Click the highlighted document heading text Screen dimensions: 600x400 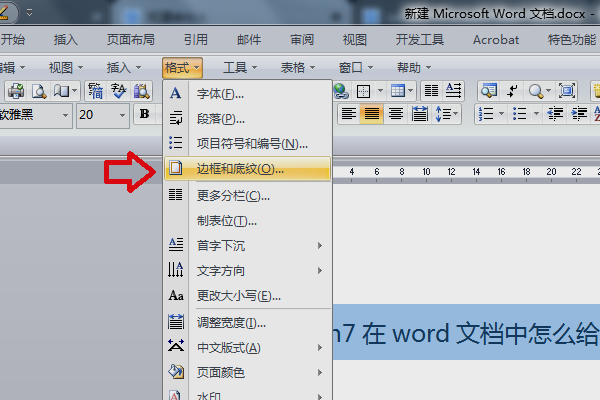point(466,332)
